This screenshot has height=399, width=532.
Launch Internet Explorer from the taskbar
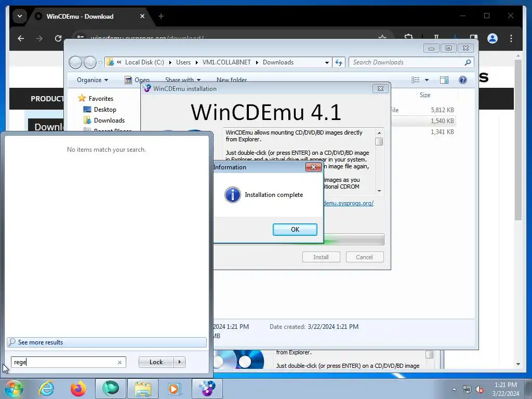[x=46, y=389]
